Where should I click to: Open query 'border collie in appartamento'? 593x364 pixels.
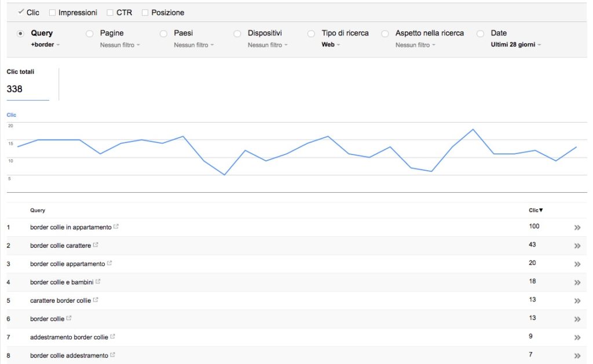point(71,227)
